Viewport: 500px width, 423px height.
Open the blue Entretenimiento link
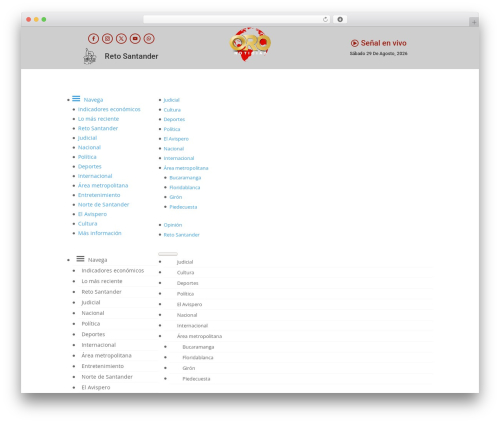coord(99,195)
